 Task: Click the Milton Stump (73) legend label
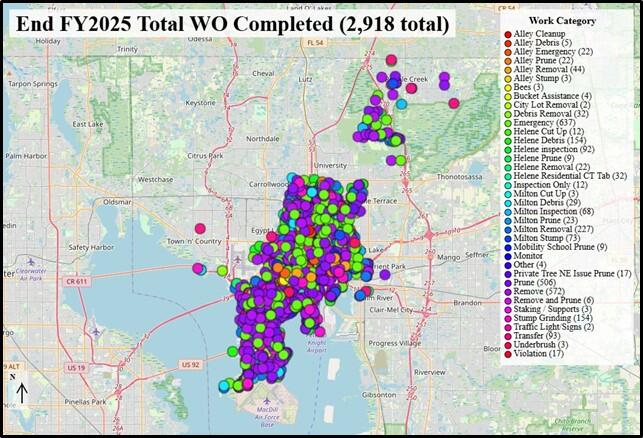547,238
